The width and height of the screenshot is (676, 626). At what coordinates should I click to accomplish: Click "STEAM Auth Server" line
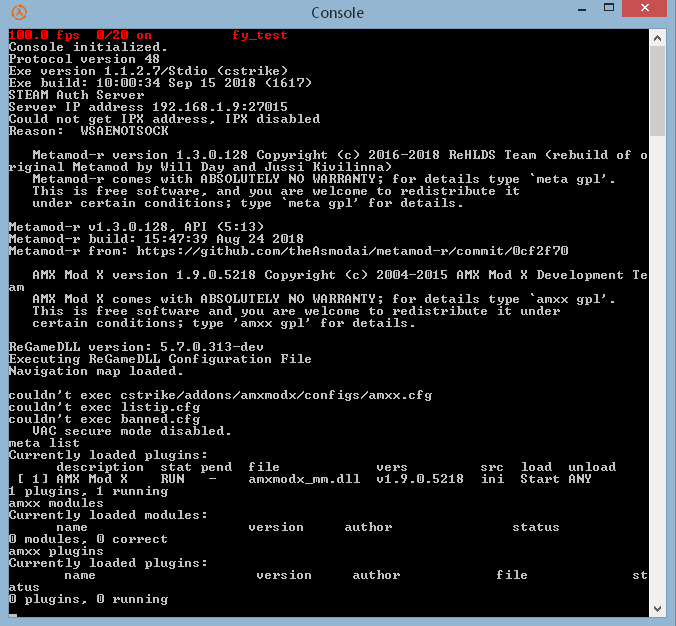(x=76, y=95)
